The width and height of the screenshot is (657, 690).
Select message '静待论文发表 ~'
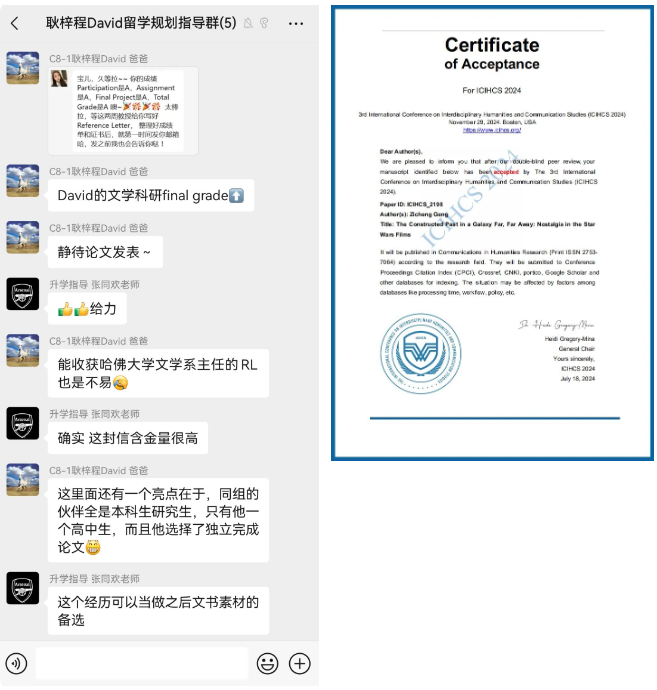[x=105, y=252]
